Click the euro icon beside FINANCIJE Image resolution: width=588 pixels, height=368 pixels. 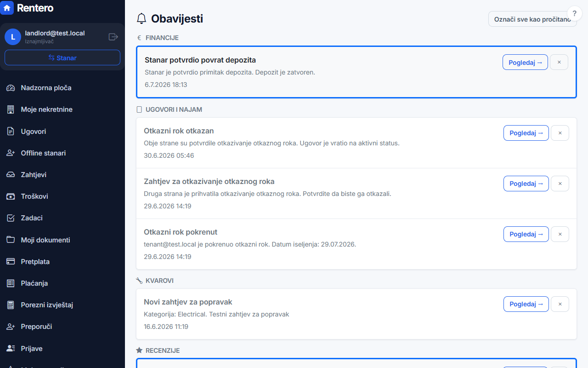(x=139, y=38)
